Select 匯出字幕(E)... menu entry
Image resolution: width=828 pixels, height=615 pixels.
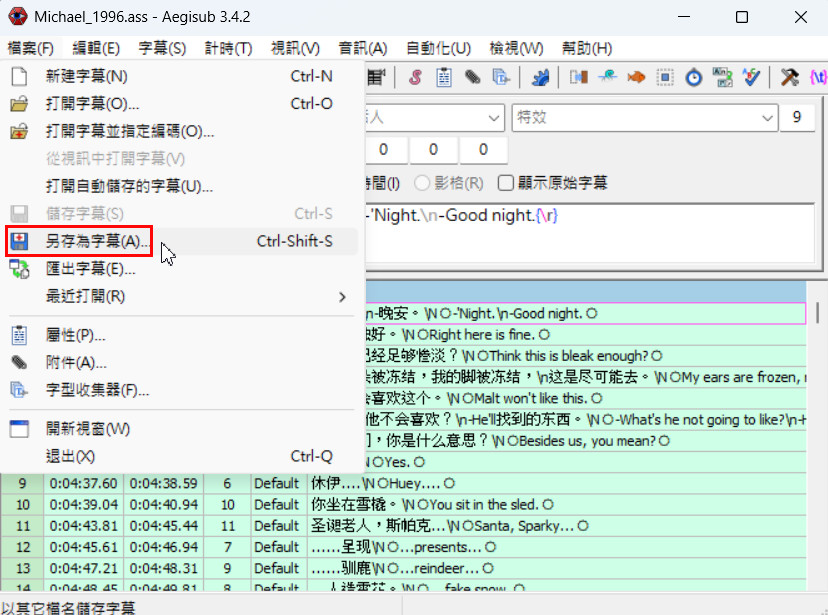click(90, 268)
